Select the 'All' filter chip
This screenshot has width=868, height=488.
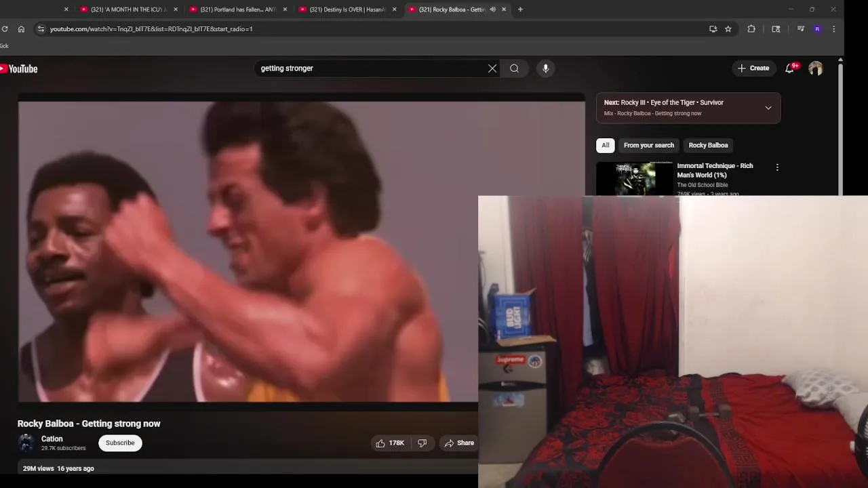coord(606,145)
